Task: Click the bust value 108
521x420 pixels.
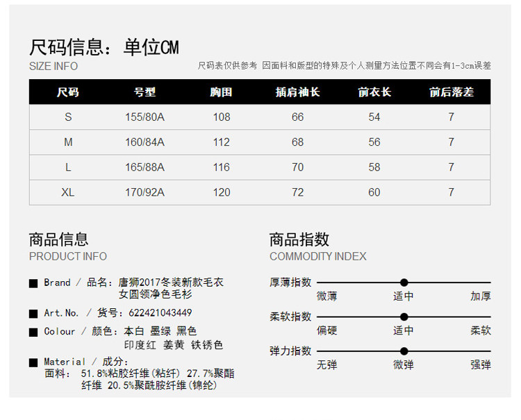Action: [222, 117]
